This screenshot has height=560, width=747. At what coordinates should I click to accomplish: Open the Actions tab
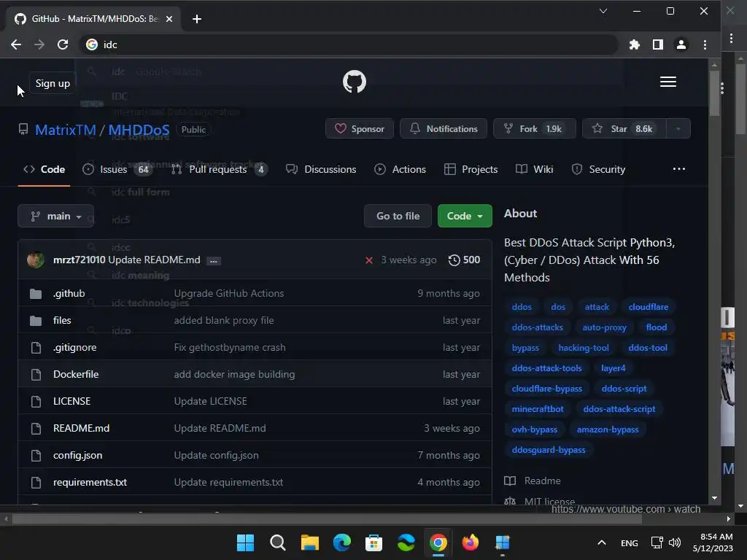pyautogui.click(x=400, y=169)
